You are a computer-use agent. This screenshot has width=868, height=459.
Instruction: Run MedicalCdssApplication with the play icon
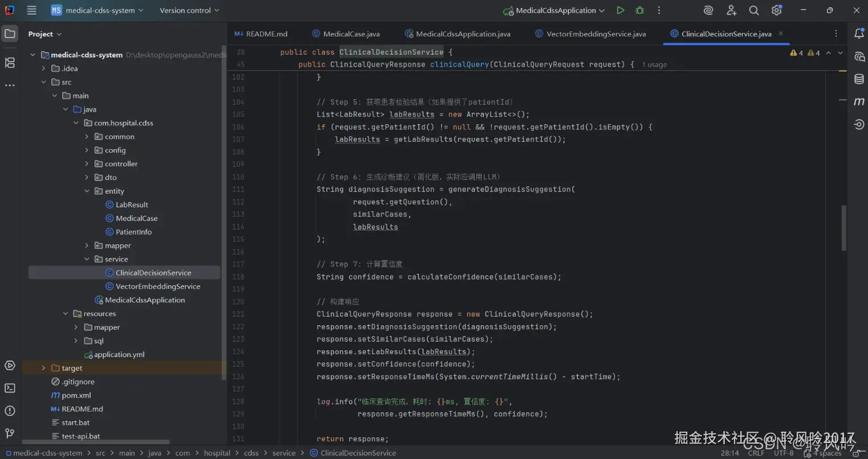tap(621, 10)
